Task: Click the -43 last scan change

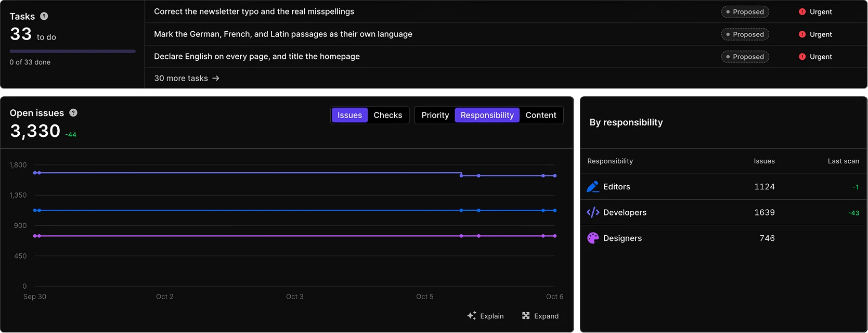Action: (x=853, y=213)
